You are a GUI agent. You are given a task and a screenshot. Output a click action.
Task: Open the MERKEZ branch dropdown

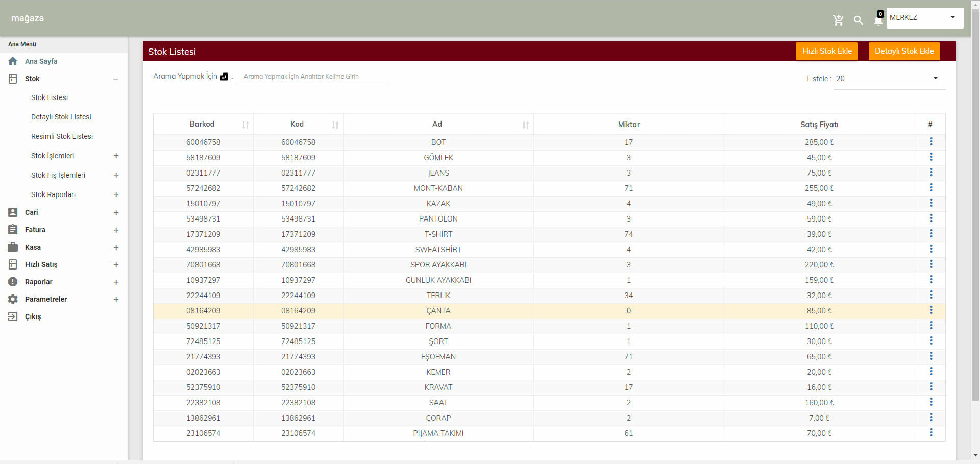pyautogui.click(x=924, y=18)
